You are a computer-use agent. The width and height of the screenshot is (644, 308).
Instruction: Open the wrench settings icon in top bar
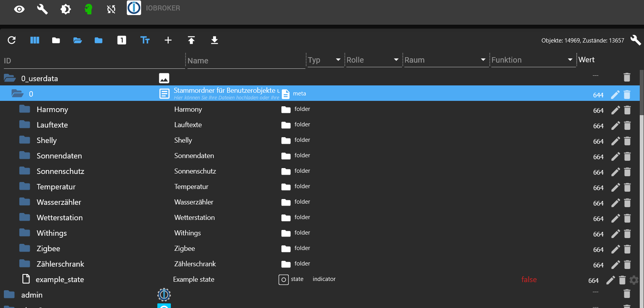42,9
